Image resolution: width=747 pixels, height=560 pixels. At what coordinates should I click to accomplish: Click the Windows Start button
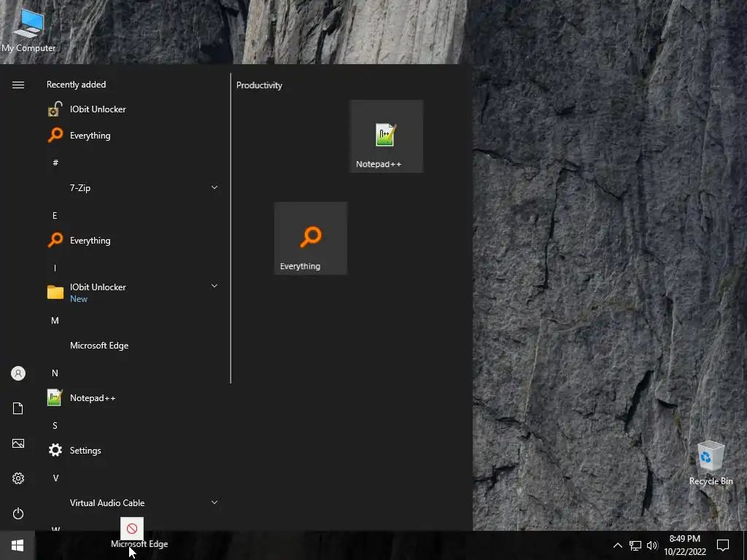pyautogui.click(x=18, y=545)
